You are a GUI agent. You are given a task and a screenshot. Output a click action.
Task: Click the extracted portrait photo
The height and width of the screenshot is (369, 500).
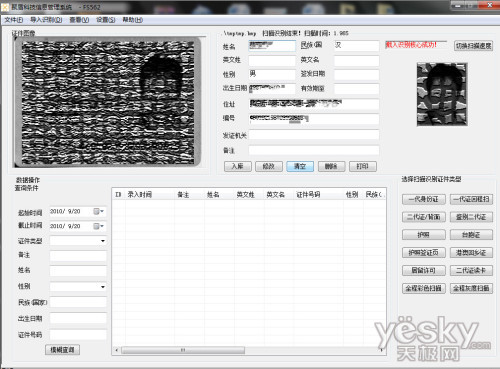click(442, 94)
